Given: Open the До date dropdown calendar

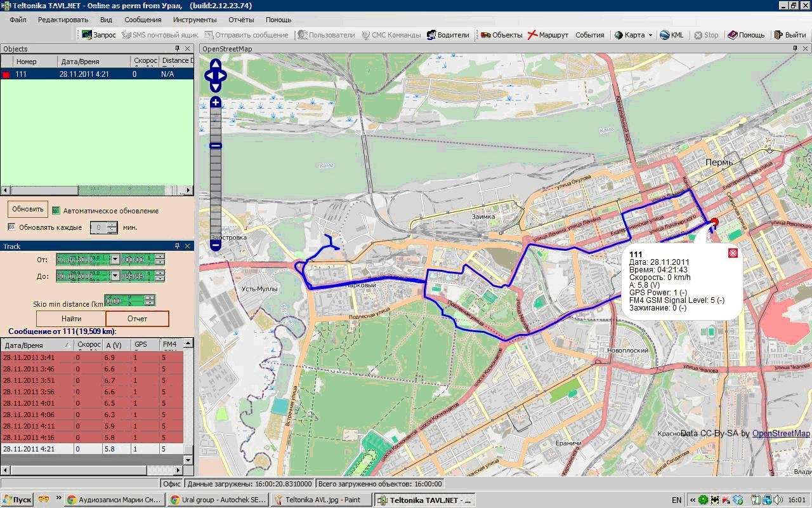Looking at the screenshot, I should click(115, 276).
